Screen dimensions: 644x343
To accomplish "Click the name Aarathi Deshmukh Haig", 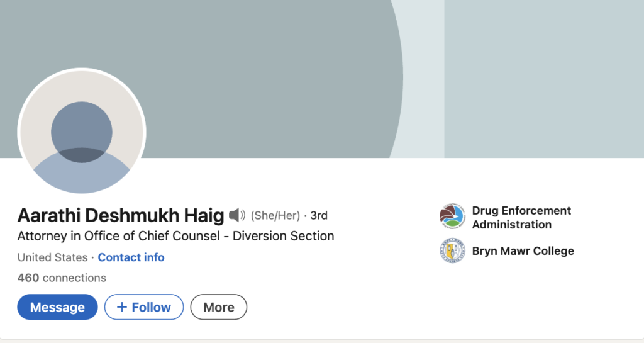I will coord(121,216).
